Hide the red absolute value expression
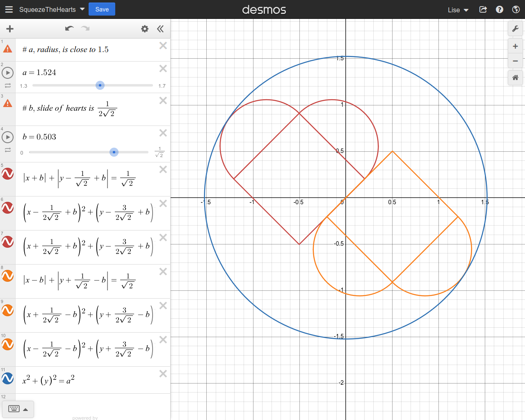This screenshot has width=525, height=420. click(x=8, y=174)
